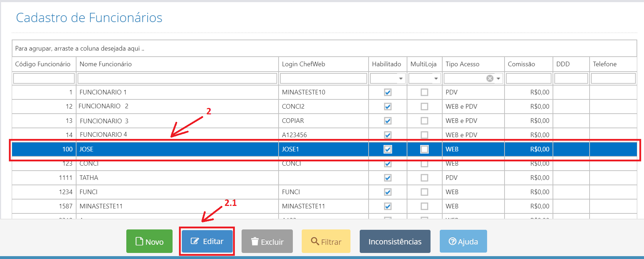The image size is (644, 259).
Task: Focus the Código Funcionário filter field
Action: point(44,78)
